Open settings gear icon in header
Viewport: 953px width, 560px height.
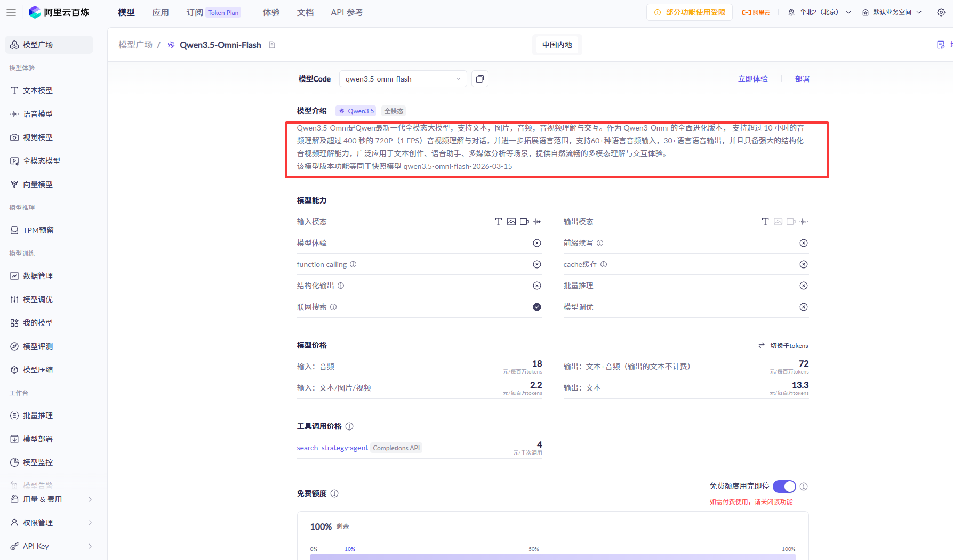(941, 12)
